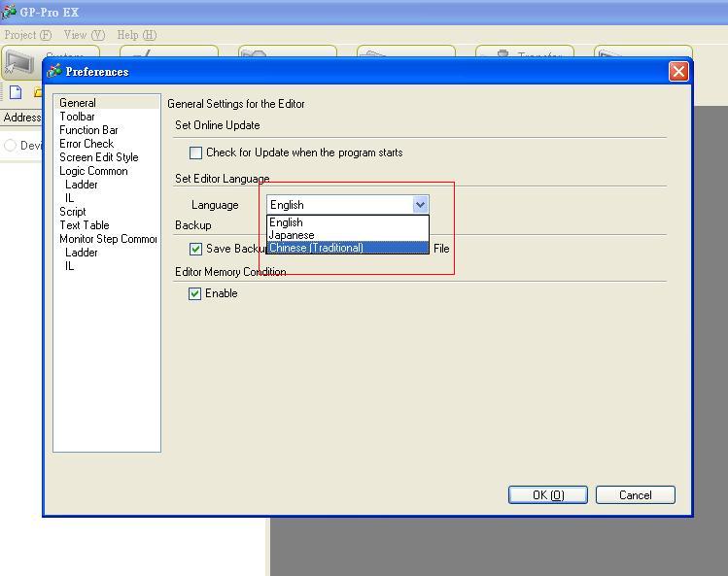The image size is (728, 576).
Task: Select Error Check in category list
Action: 87,144
